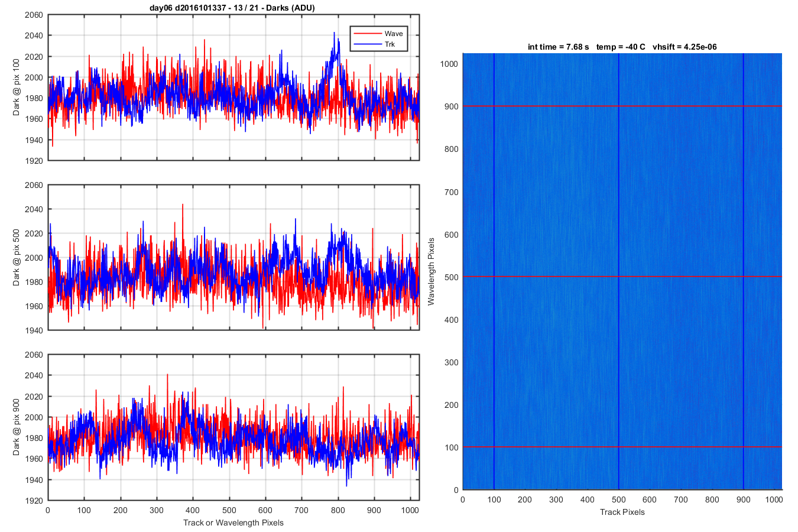The image size is (798, 532).
Task: Click the red horizontal line at wavelength pixel 500
Action: [622, 277]
